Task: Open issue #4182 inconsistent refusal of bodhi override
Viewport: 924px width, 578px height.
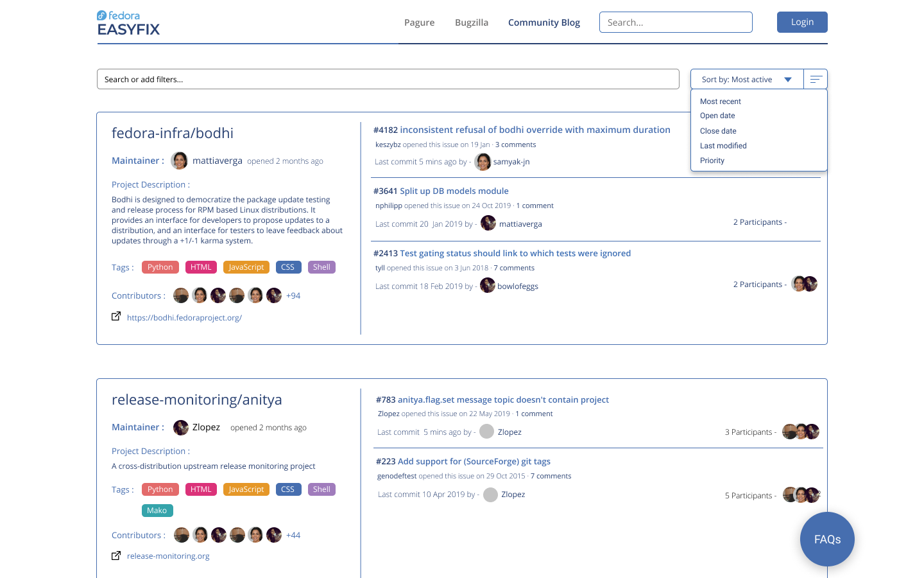Action: point(522,130)
